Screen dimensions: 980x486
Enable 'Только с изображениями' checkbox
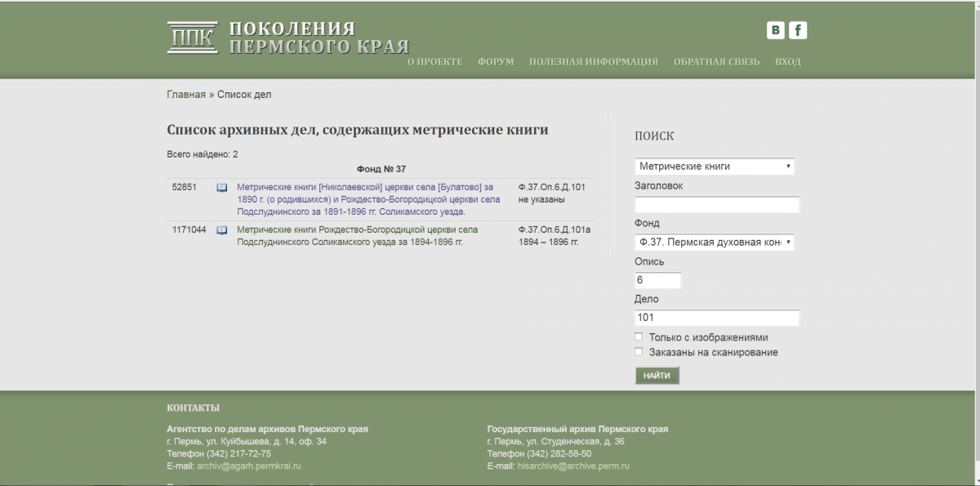(639, 337)
